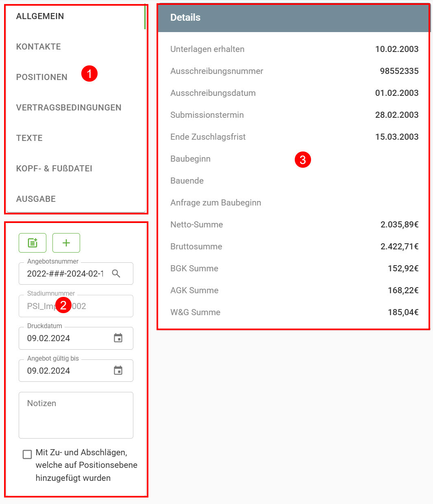433x504 pixels.
Task: Select the Unterlagen erhalten date 10.02.2003
Action: (397, 49)
